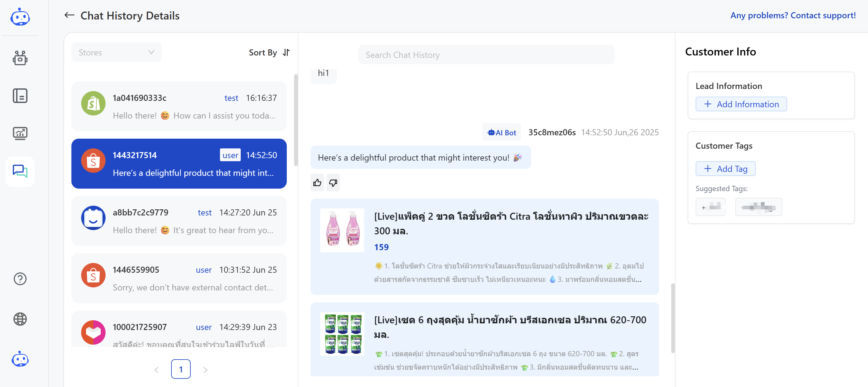The width and height of the screenshot is (868, 387).
Task: Click the thumbs down feedback icon
Action: 333,183
